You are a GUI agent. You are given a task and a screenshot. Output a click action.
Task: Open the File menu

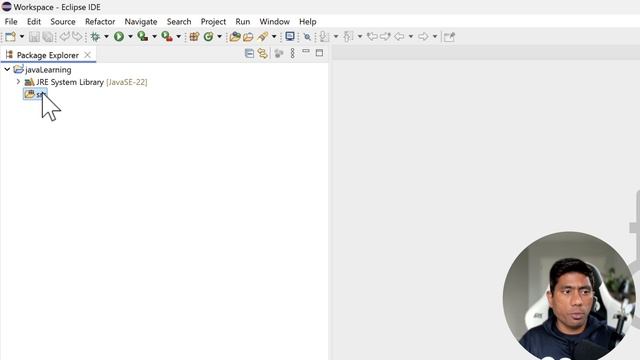pyautogui.click(x=11, y=22)
